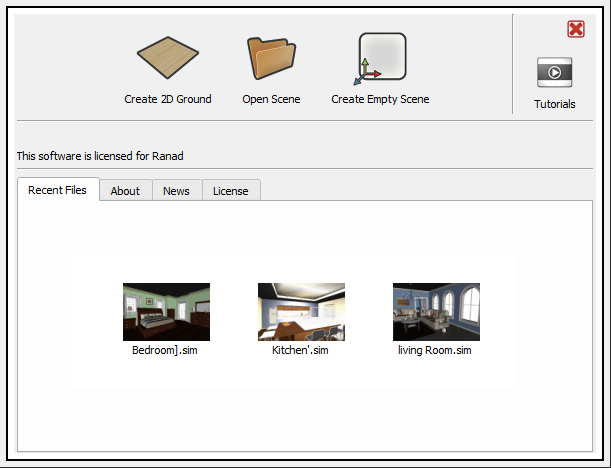Close the welcome dialog with red X

576,29
